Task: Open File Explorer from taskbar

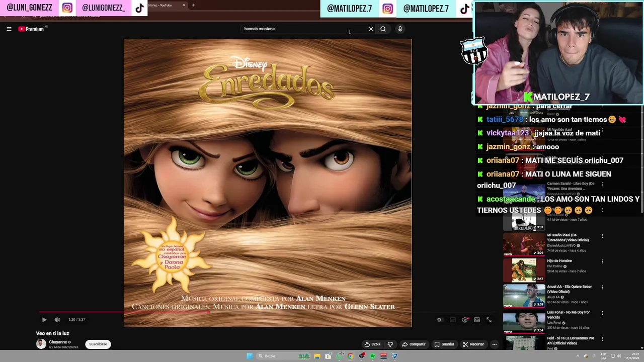Action: [317, 356]
